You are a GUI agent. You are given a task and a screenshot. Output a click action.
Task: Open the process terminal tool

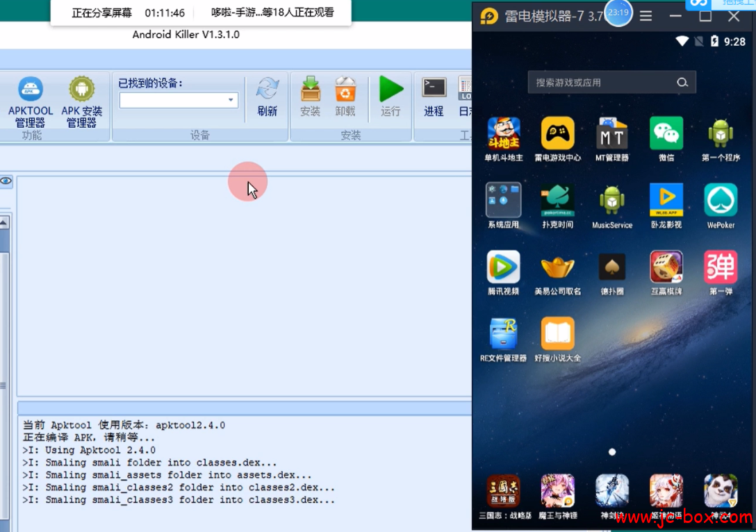[434, 97]
